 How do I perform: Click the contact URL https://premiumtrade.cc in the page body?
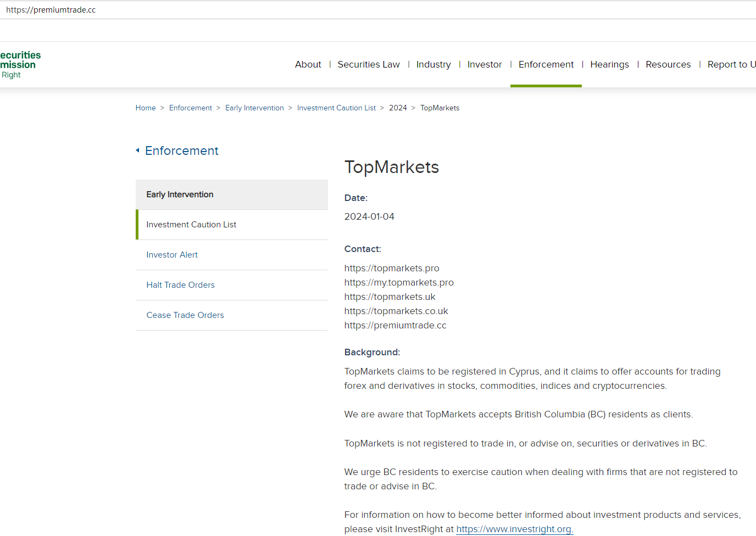(x=396, y=325)
